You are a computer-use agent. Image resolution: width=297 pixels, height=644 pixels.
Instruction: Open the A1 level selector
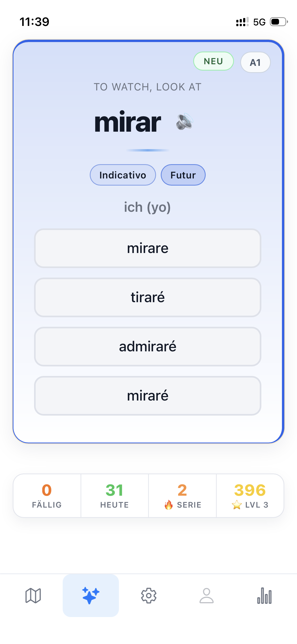(x=255, y=62)
